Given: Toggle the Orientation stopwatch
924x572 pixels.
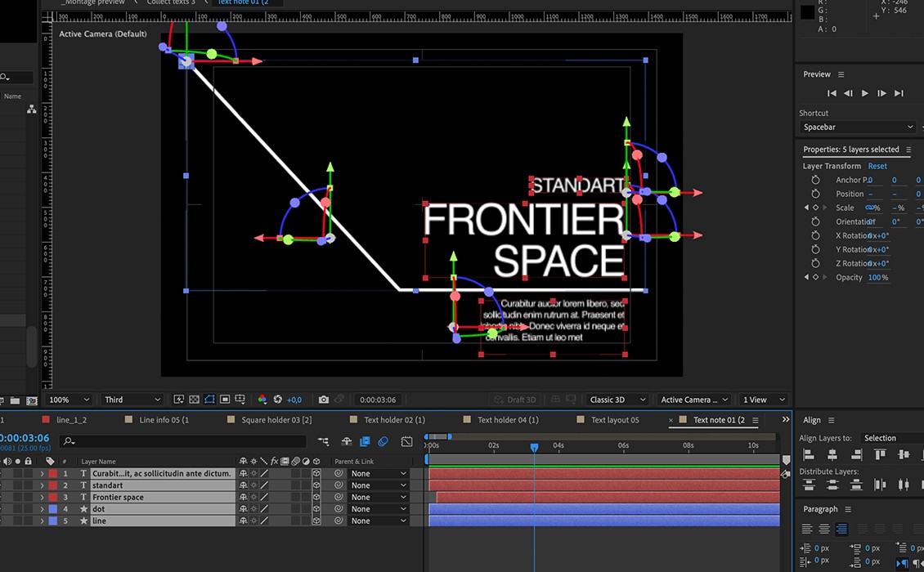Looking at the screenshot, I should [x=815, y=221].
